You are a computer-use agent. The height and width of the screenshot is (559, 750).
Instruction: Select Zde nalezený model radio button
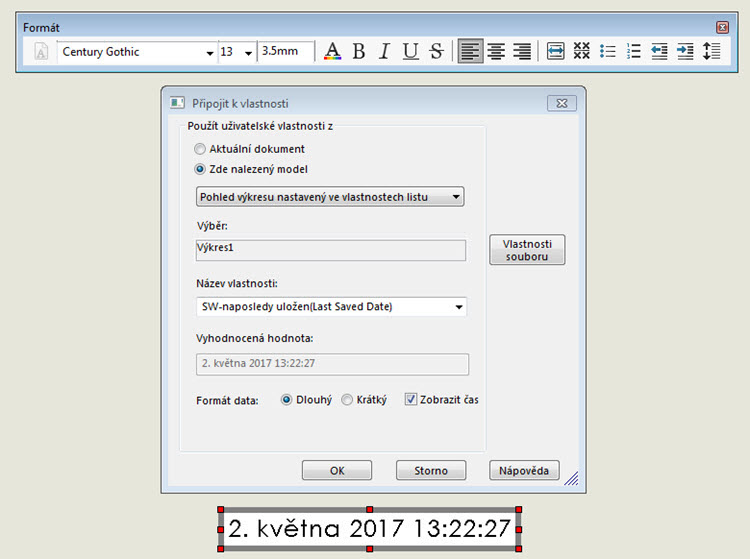click(200, 169)
